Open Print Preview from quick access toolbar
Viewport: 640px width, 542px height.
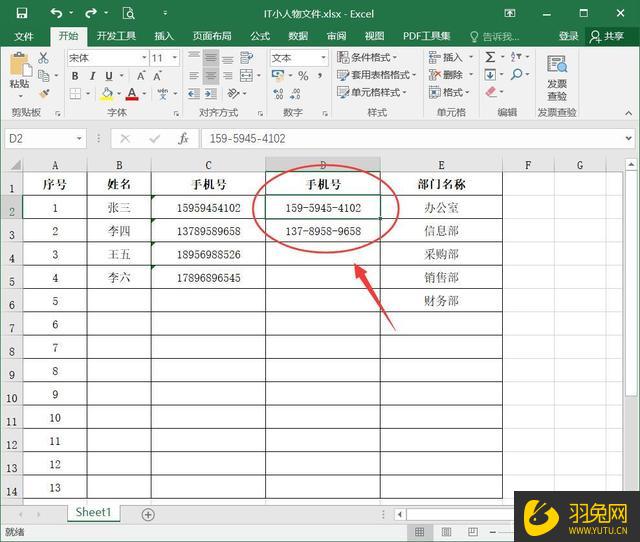pyautogui.click(x=129, y=13)
